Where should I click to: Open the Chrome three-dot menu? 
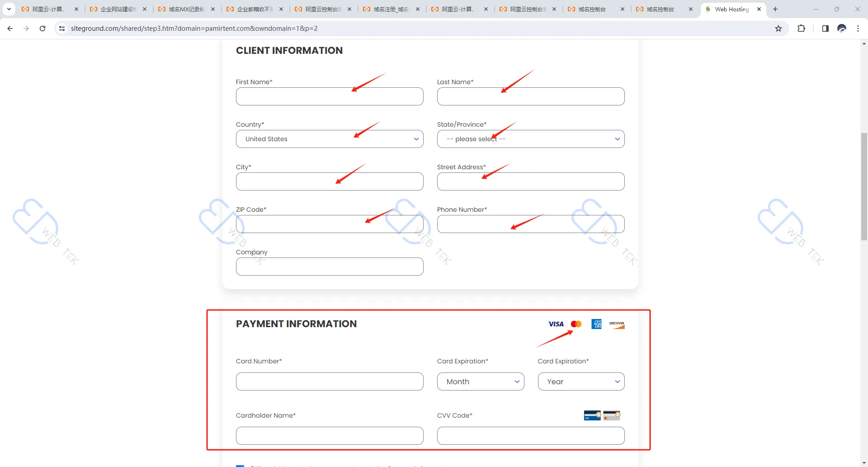(858, 29)
